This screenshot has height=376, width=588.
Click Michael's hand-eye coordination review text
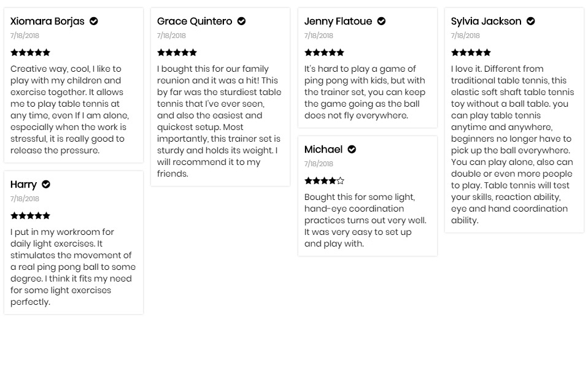pyautogui.click(x=365, y=220)
